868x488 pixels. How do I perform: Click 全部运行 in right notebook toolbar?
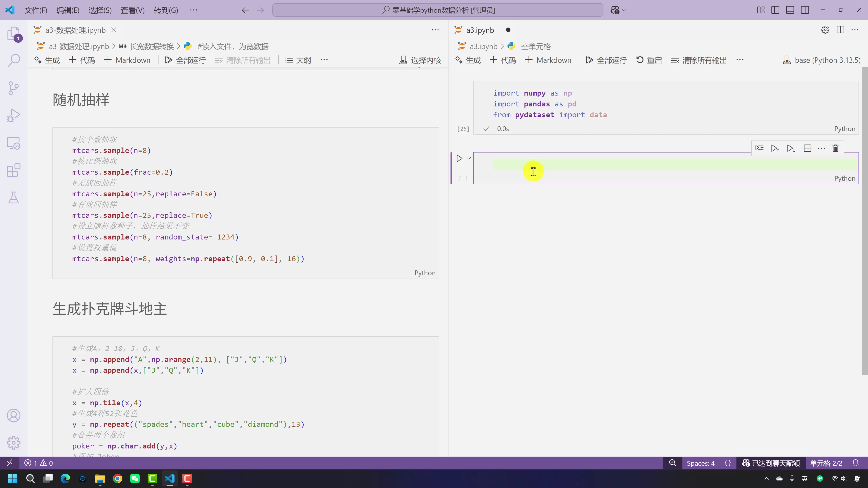[606, 60]
